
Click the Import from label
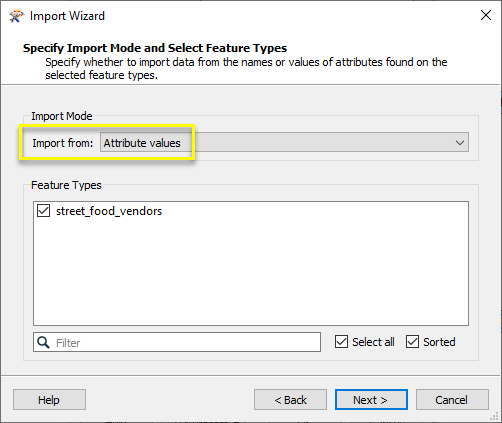pos(63,143)
